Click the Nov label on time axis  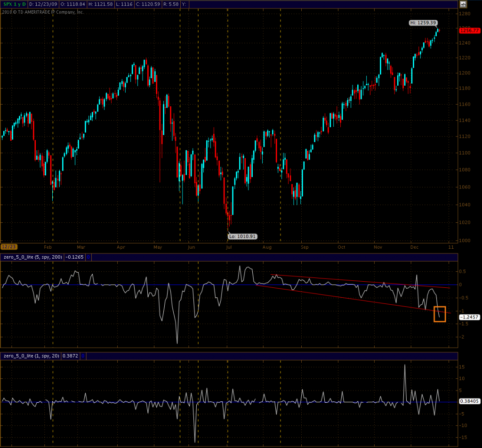tap(378, 247)
